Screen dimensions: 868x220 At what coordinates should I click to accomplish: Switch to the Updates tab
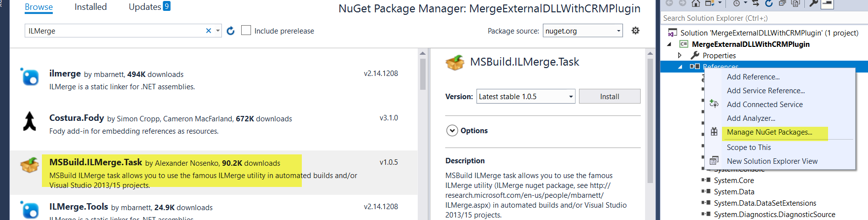pyautogui.click(x=149, y=7)
